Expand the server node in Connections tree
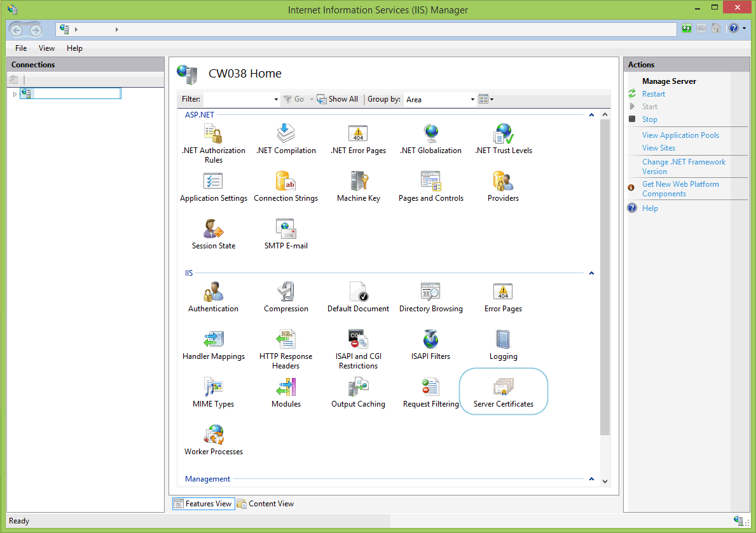The height and width of the screenshot is (533, 756). (15, 94)
